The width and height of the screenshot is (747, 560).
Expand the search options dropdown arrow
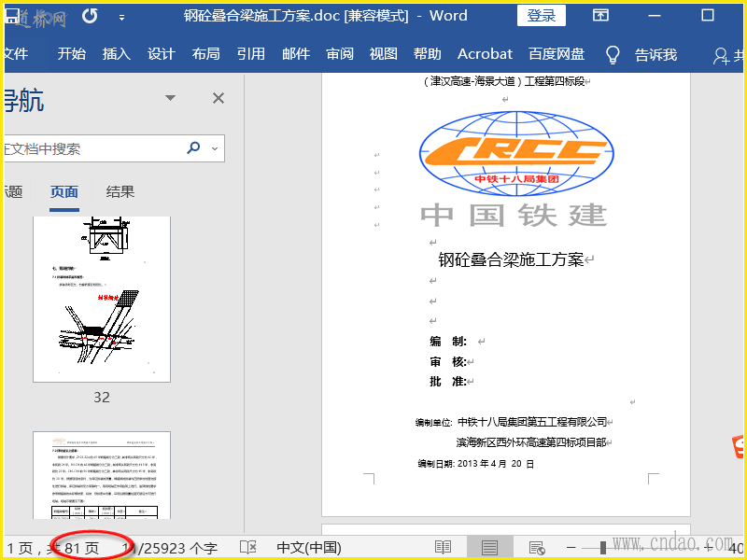(215, 148)
